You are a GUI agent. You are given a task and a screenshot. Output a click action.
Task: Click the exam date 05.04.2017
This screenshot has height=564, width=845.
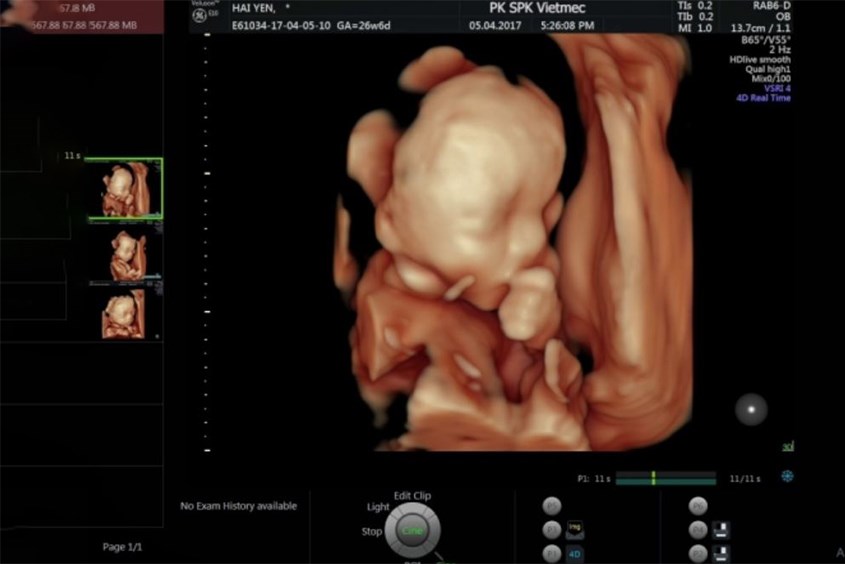(495, 25)
